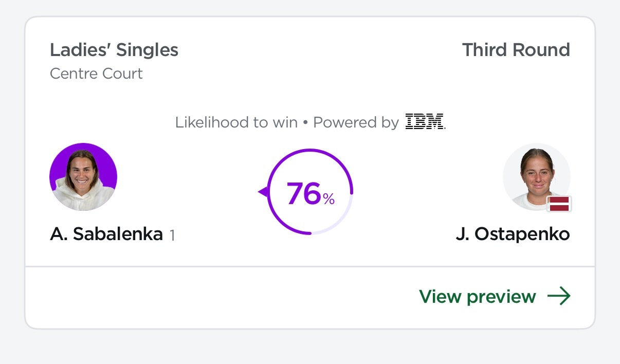
Task: Click the green right arrow icon
Action: [559, 297]
